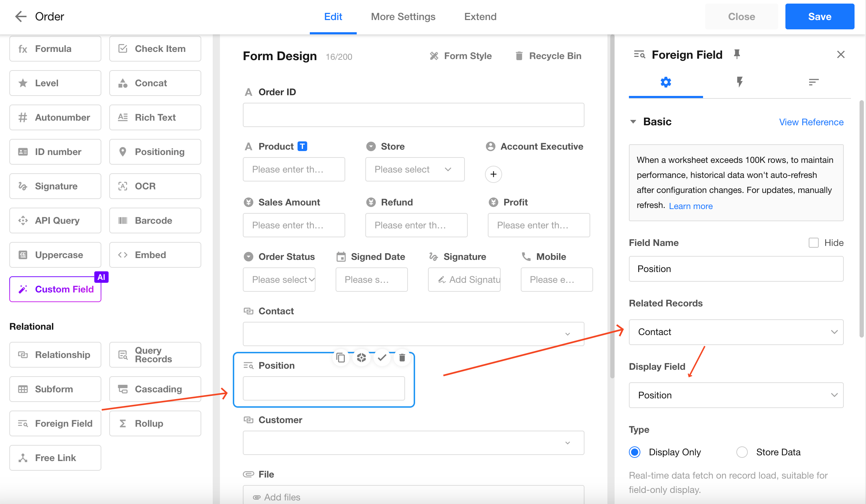The height and width of the screenshot is (504, 866).
Task: Add the Embed field type
Action: point(155,255)
